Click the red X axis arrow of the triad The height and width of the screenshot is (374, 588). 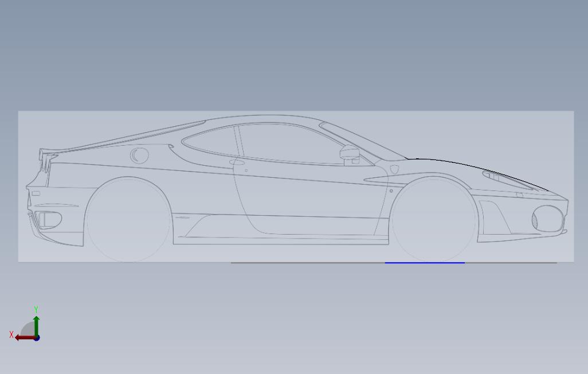tap(25, 338)
